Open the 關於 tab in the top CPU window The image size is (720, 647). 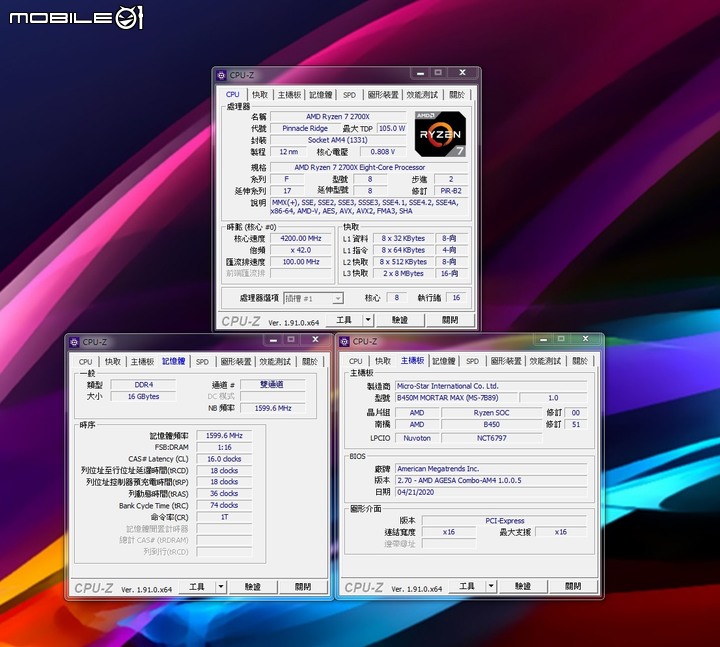click(x=457, y=95)
